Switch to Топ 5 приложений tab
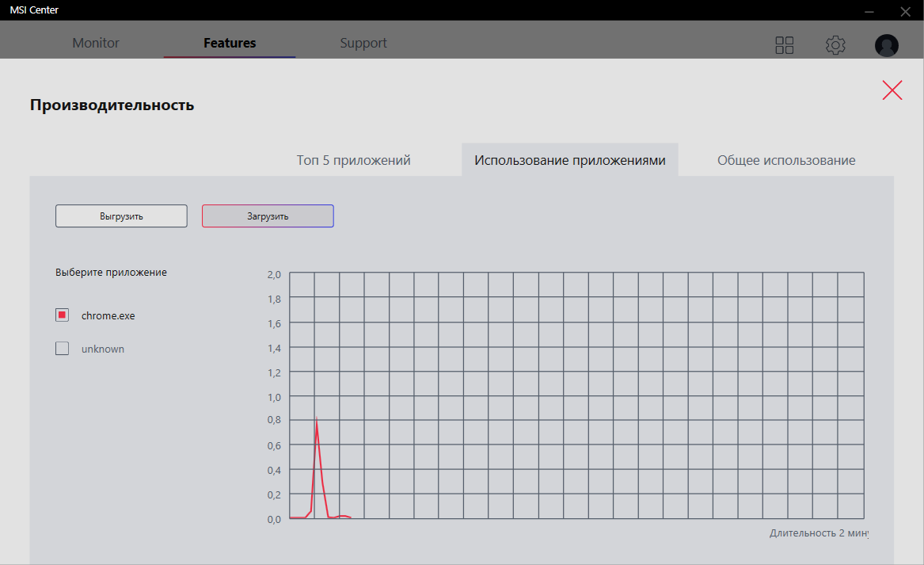This screenshot has height=565, width=924. coord(353,160)
